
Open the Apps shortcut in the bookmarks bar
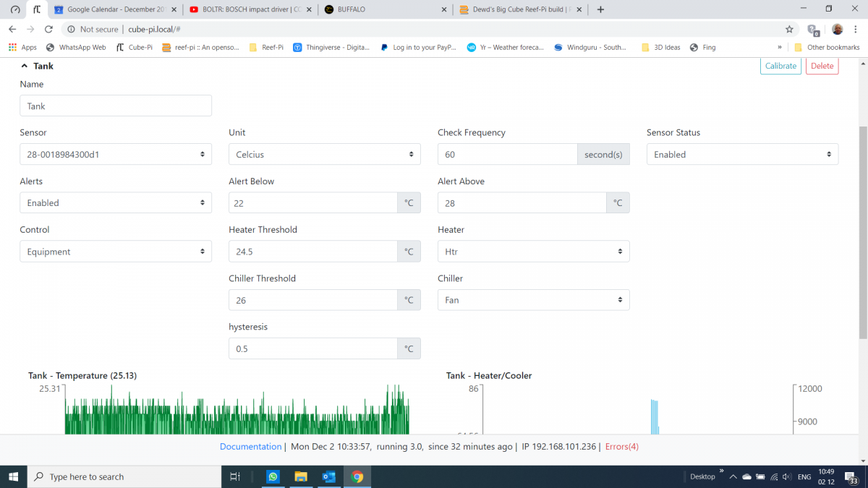coord(22,47)
